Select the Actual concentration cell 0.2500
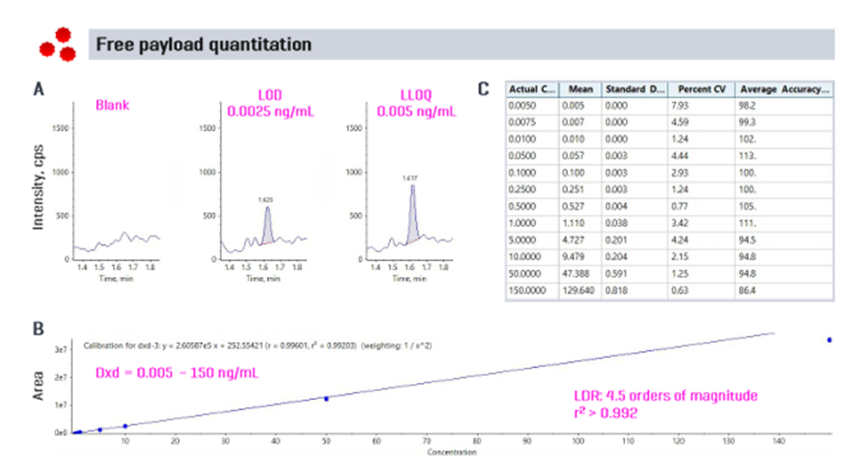The width and height of the screenshot is (868, 457). point(522,190)
